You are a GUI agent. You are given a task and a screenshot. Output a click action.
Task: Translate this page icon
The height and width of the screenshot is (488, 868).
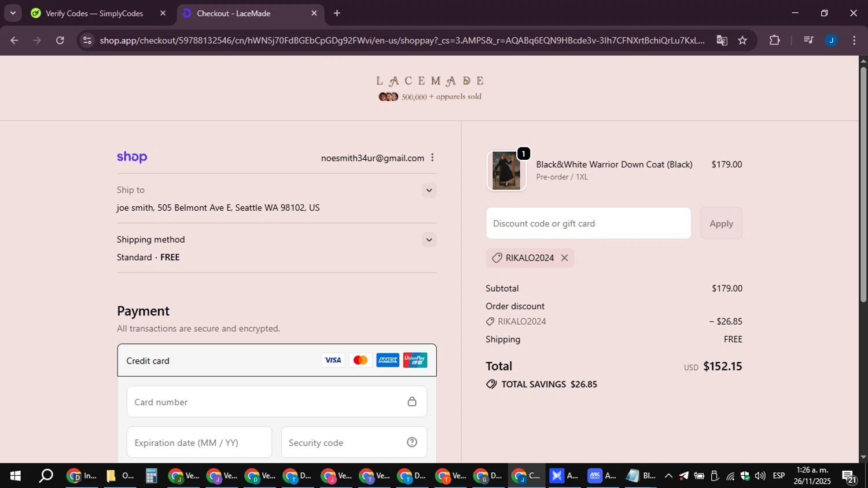(722, 41)
